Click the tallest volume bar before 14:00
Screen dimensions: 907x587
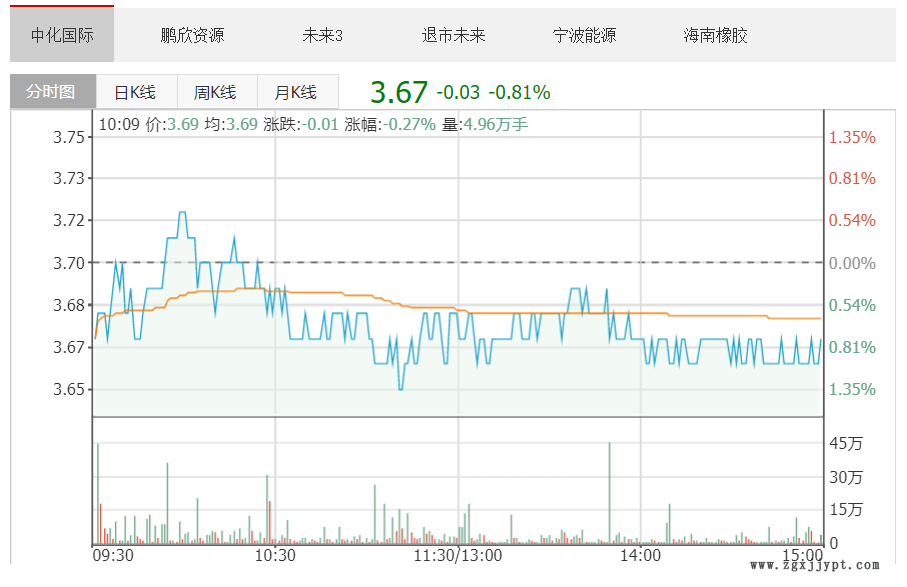[x=609, y=493]
